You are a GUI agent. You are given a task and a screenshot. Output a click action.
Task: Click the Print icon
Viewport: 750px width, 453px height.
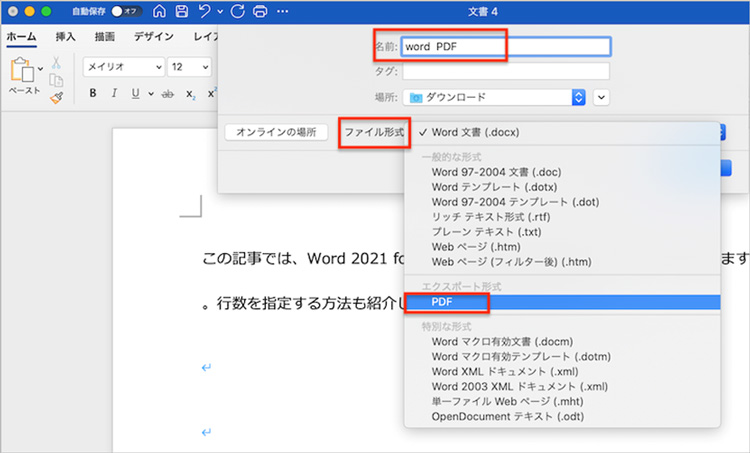pos(260,13)
